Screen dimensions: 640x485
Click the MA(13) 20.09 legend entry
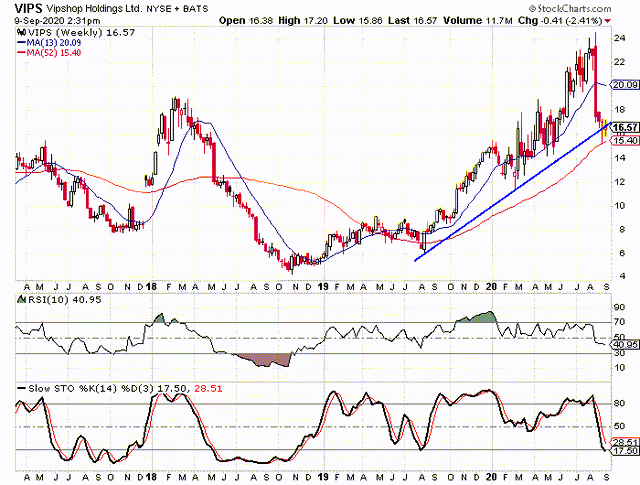tap(49, 43)
